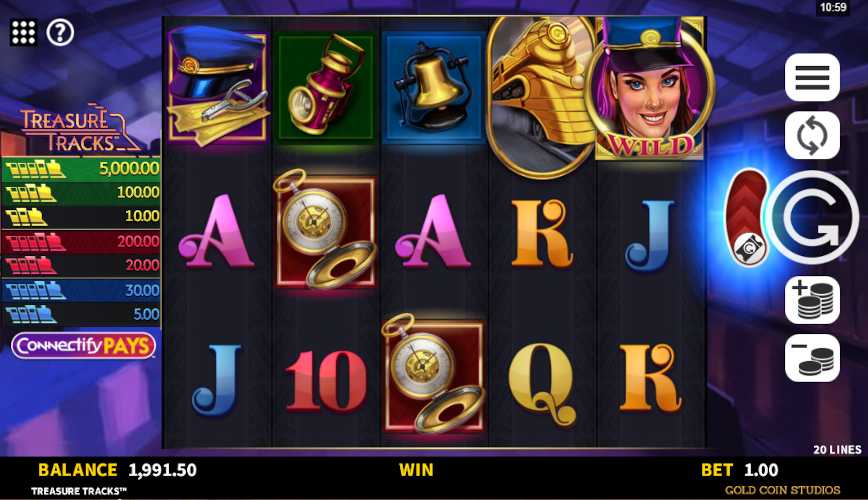Click the large spin button

point(813,218)
